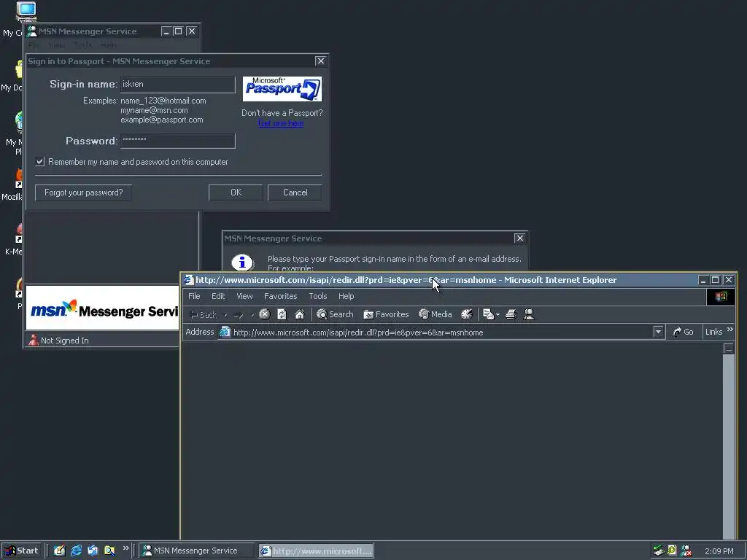747x560 pixels.
Task: Launch Outlook Express from Quick Launch
Action: tap(93, 551)
